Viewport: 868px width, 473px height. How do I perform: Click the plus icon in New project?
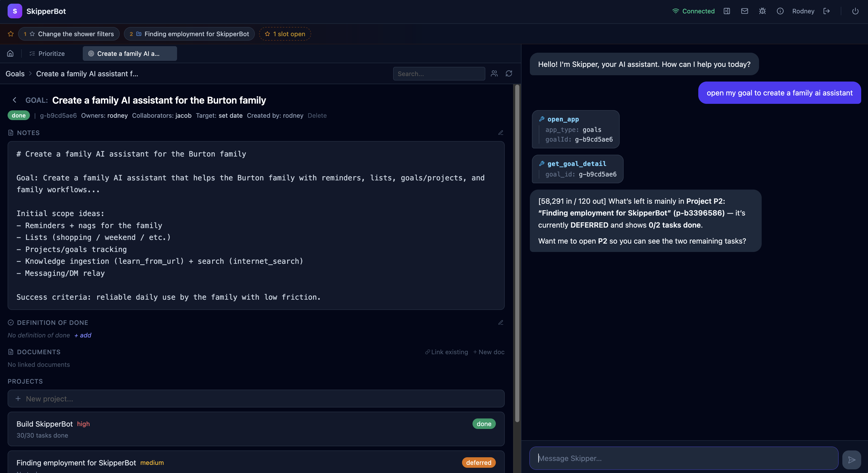18,399
